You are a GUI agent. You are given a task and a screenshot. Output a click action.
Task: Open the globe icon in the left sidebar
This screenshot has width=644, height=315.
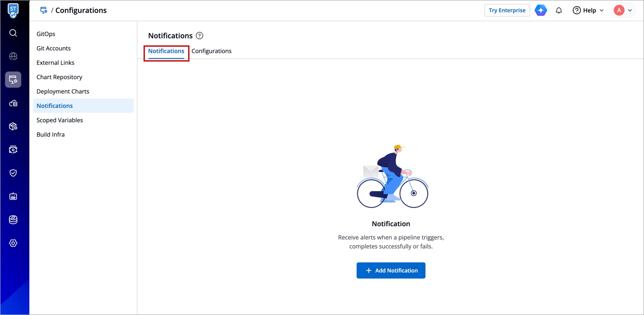13,56
